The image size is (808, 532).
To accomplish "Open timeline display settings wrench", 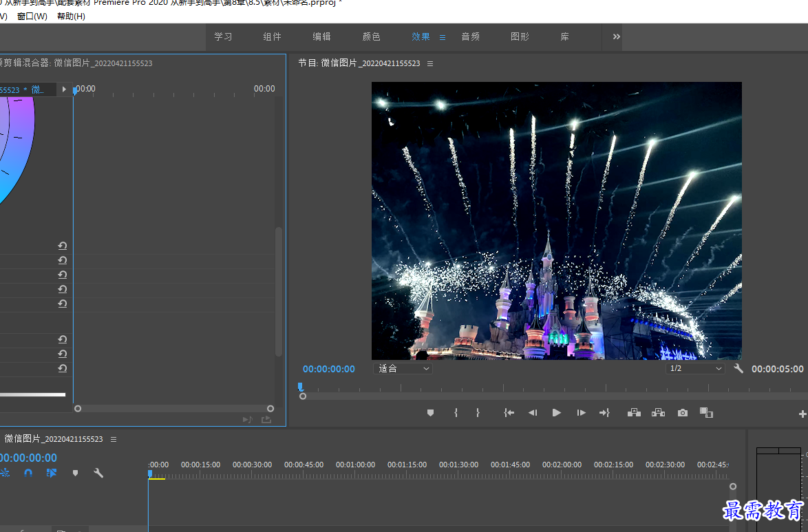I will click(98, 473).
